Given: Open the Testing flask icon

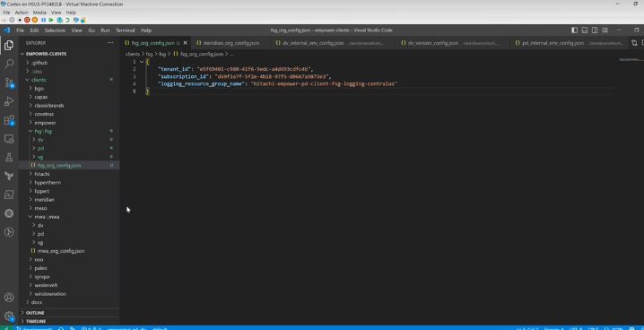Looking at the screenshot, I should [x=9, y=157].
